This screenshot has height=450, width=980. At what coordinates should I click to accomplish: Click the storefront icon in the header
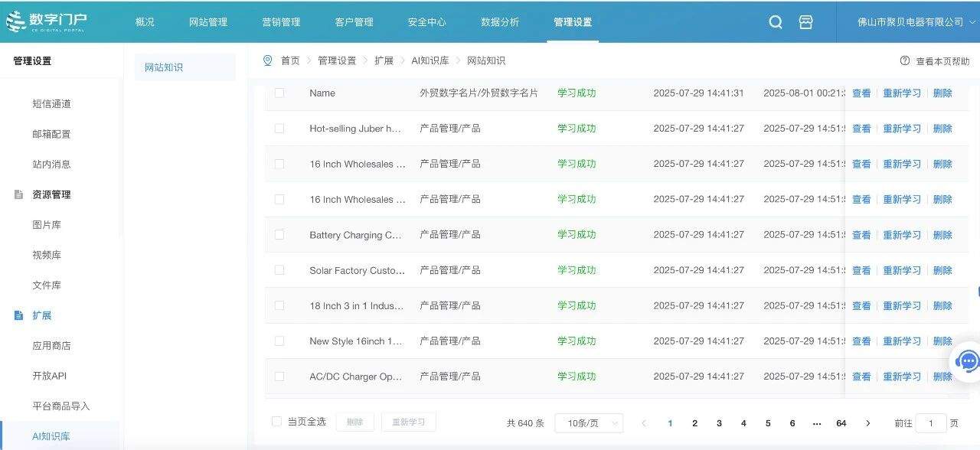coord(805,22)
